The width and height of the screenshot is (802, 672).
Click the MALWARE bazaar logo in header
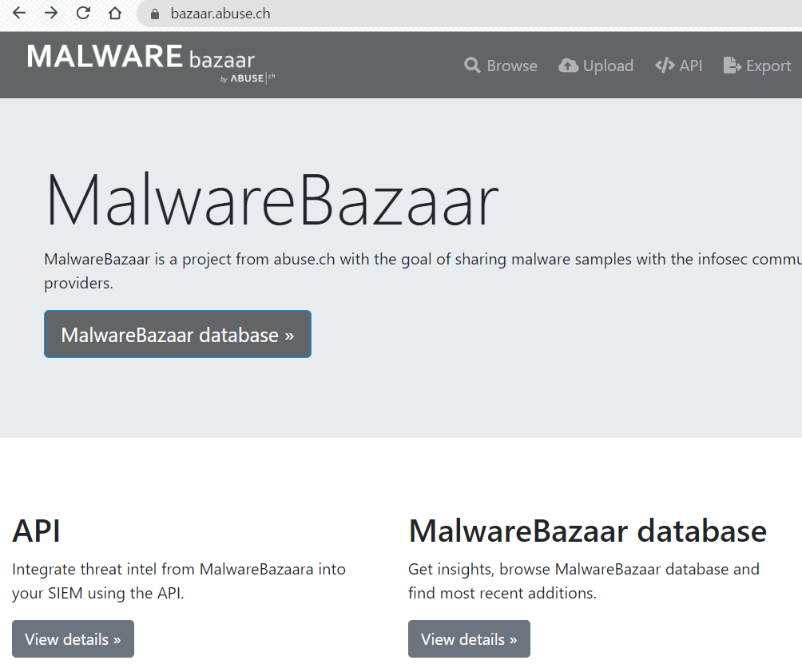151,63
